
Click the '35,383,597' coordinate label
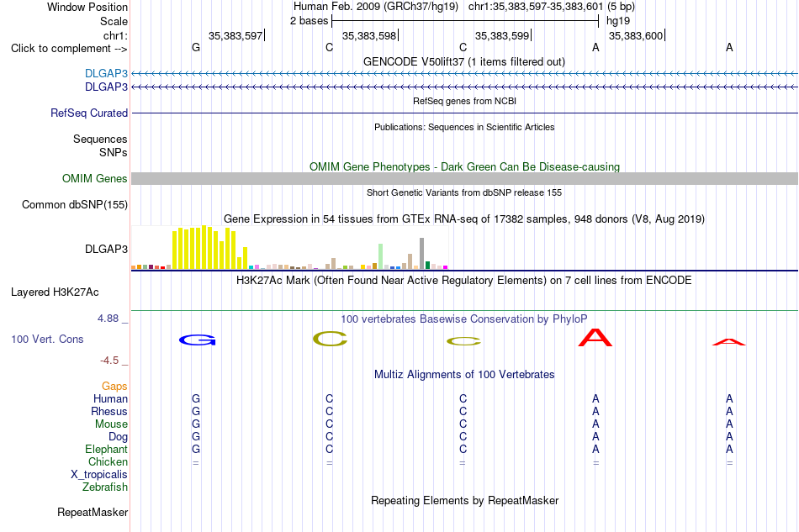tap(235, 35)
